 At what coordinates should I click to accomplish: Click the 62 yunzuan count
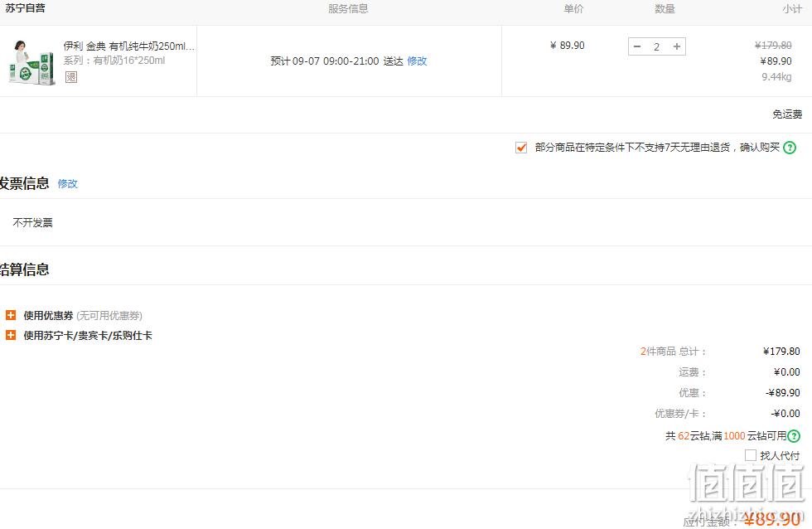[684, 436]
